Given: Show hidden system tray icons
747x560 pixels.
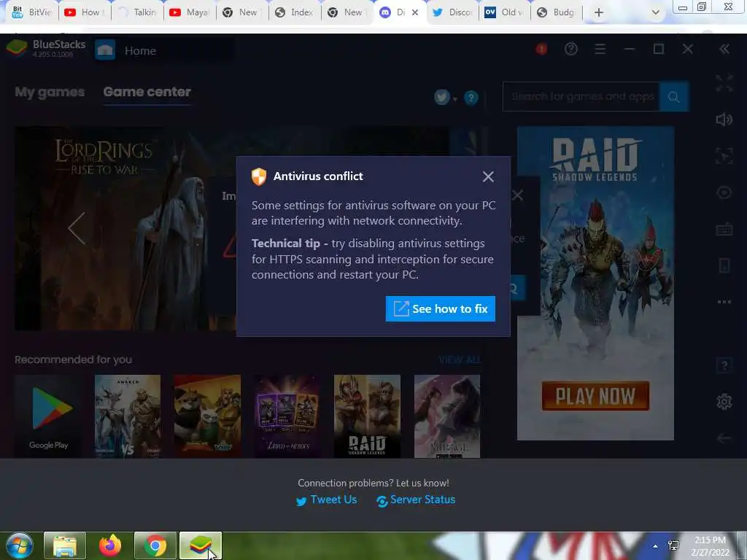Looking at the screenshot, I should coord(656,546).
